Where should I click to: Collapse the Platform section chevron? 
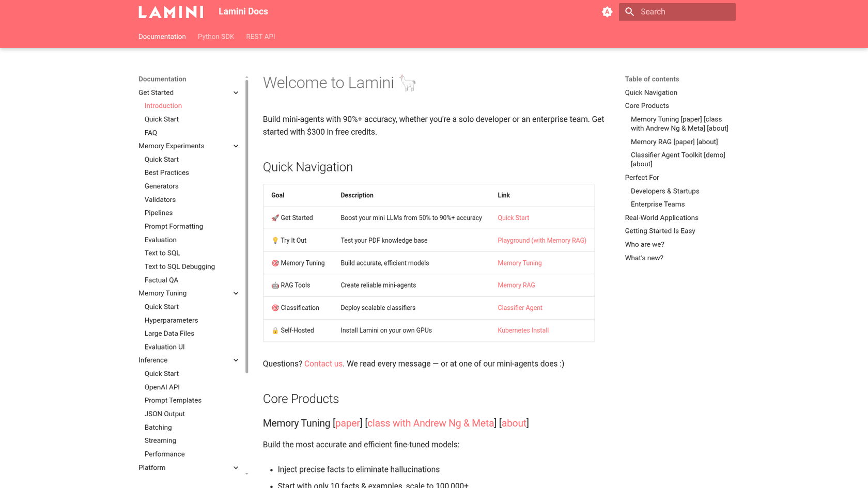point(236,468)
